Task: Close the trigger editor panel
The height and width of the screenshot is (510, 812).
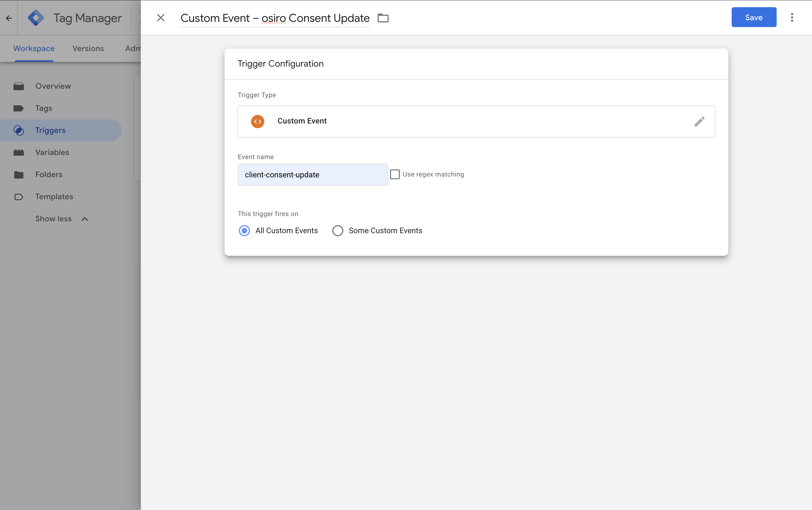Action: (160, 17)
